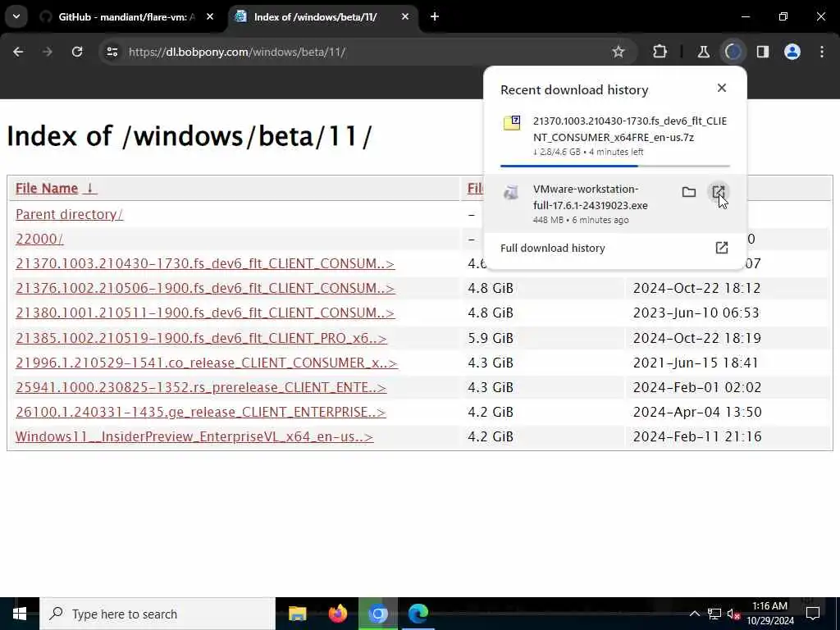This screenshot has width=840, height=630.
Task: Open the muted volume tray icon
Action: tap(733, 614)
